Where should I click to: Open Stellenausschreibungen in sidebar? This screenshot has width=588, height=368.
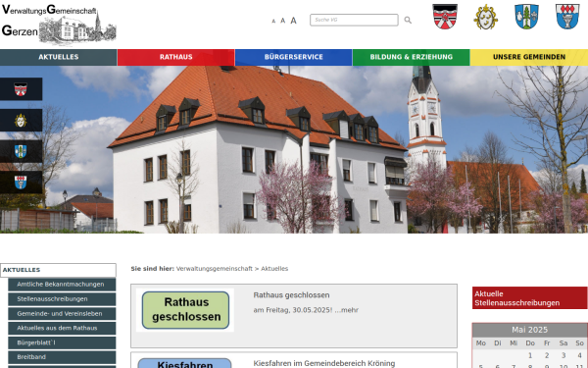(x=62, y=299)
